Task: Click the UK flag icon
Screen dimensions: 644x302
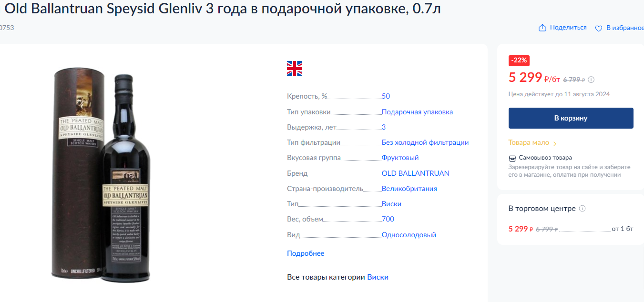Action: click(295, 69)
